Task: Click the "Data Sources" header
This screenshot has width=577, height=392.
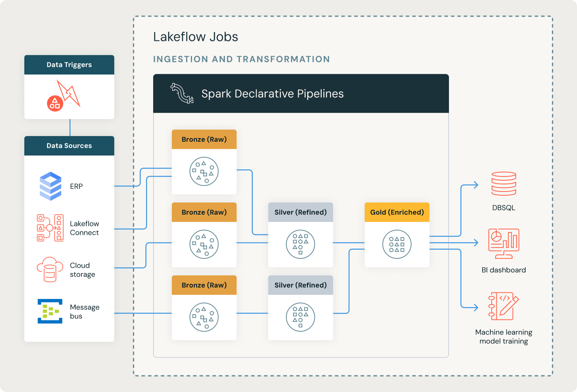Action: pos(69,146)
